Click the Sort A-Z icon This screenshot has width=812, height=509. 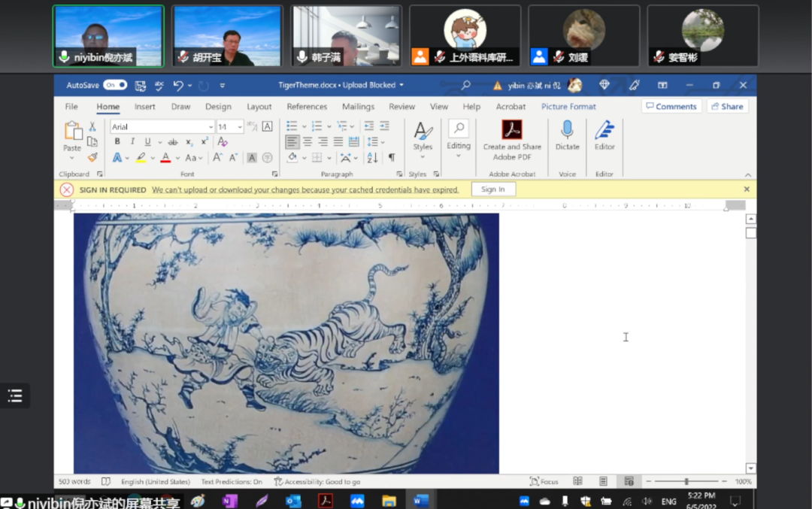[x=372, y=157]
